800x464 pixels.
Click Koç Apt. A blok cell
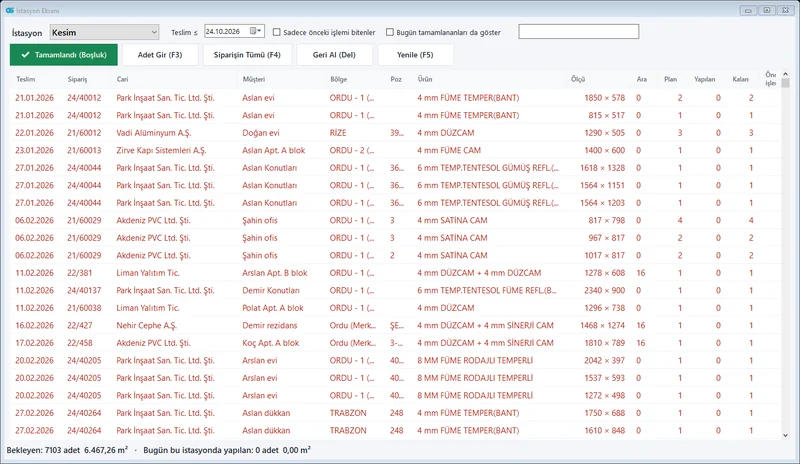(x=270, y=343)
